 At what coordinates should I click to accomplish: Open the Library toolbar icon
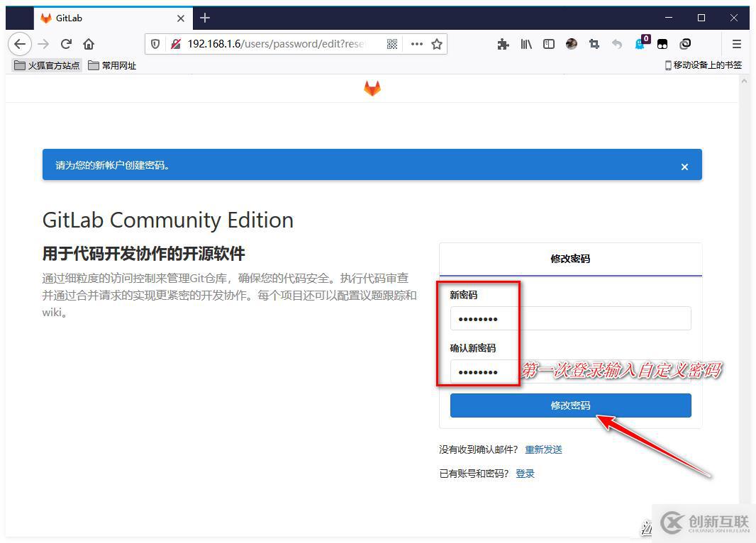(x=526, y=43)
